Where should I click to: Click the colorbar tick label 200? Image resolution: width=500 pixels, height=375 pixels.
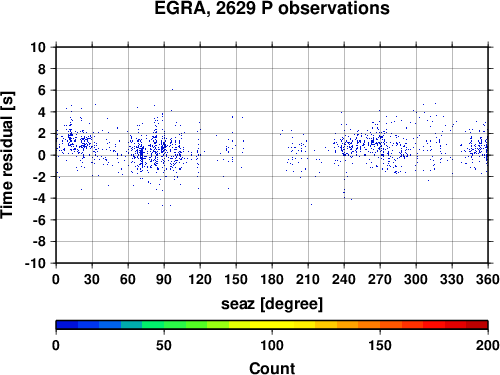(x=488, y=345)
